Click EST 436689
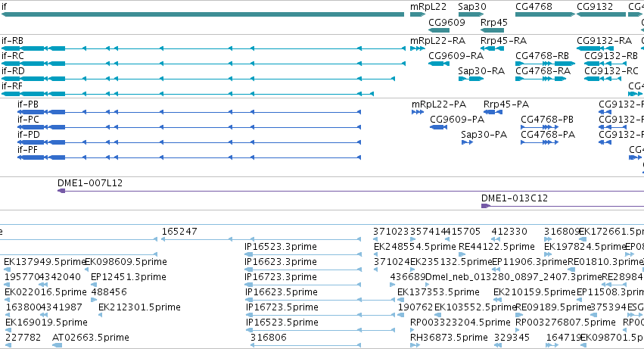 point(393,285)
